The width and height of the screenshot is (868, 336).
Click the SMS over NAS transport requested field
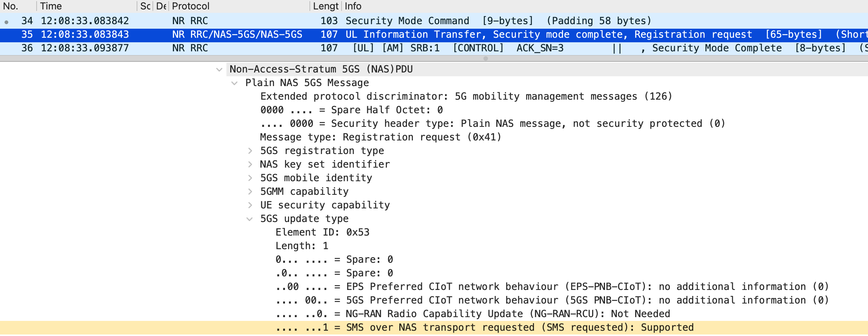485,327
